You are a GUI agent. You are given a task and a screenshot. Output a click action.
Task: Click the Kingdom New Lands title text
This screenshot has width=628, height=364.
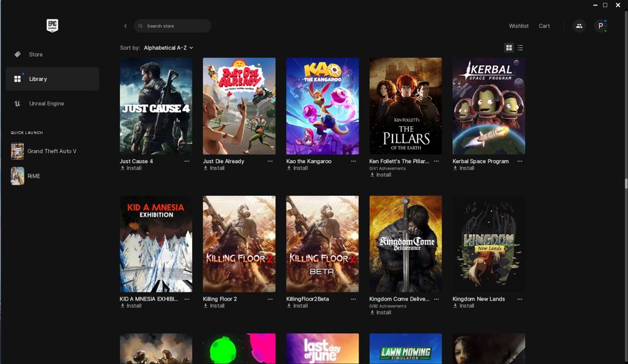(479, 299)
